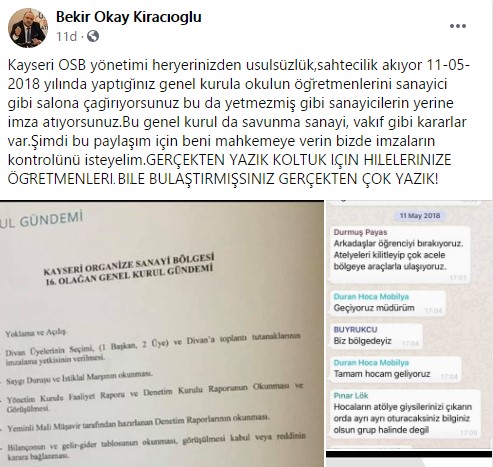Click the '16. Olağan Genel Kurul Gündemi' heading
Image resolution: width=493 pixels, height=467 pixels.
(129, 276)
